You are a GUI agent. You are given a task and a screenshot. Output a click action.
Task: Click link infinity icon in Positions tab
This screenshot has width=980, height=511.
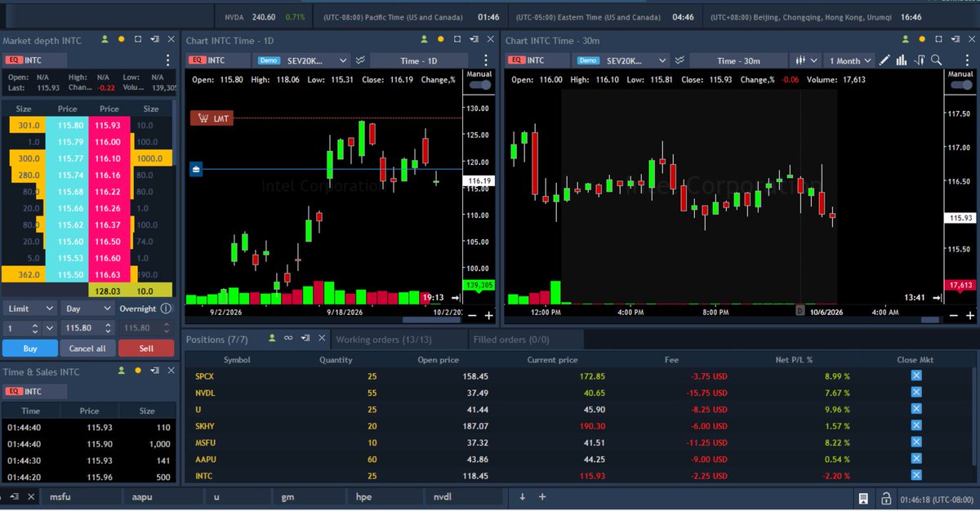288,338
